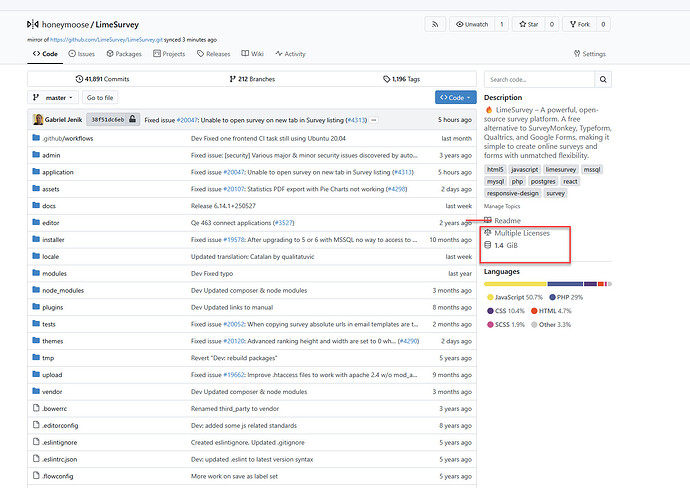This screenshot has width=690, height=488.
Task: Click the limesurvey topic tag
Action: 561,169
